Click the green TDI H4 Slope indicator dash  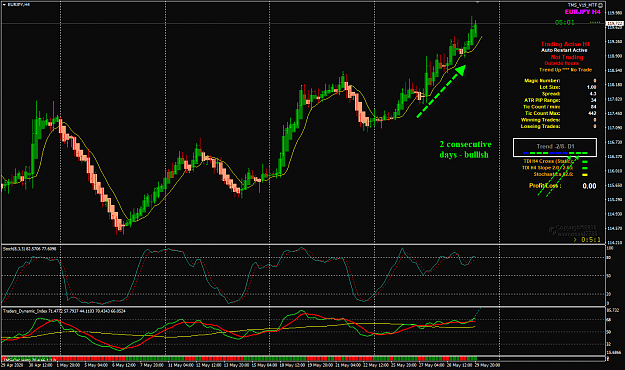584,168
